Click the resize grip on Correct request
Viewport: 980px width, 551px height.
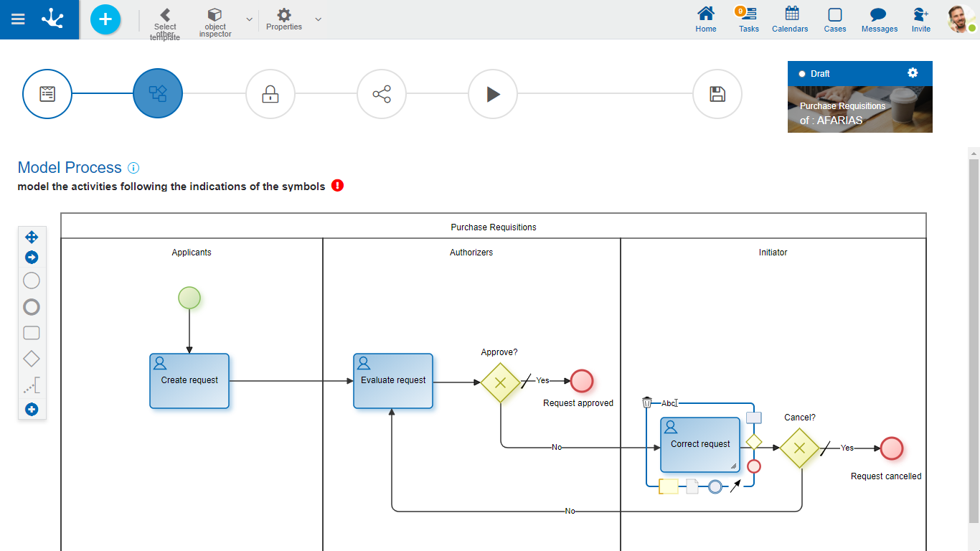point(734,466)
